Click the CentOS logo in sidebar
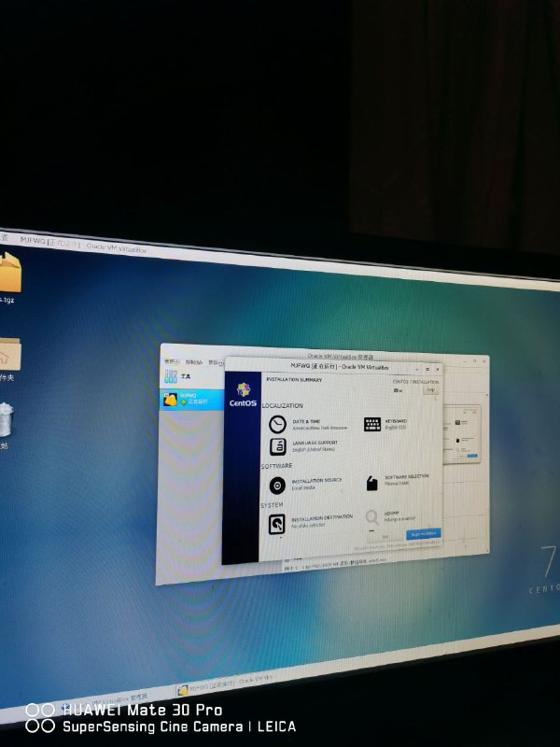This screenshot has width=560, height=747. pyautogui.click(x=243, y=394)
